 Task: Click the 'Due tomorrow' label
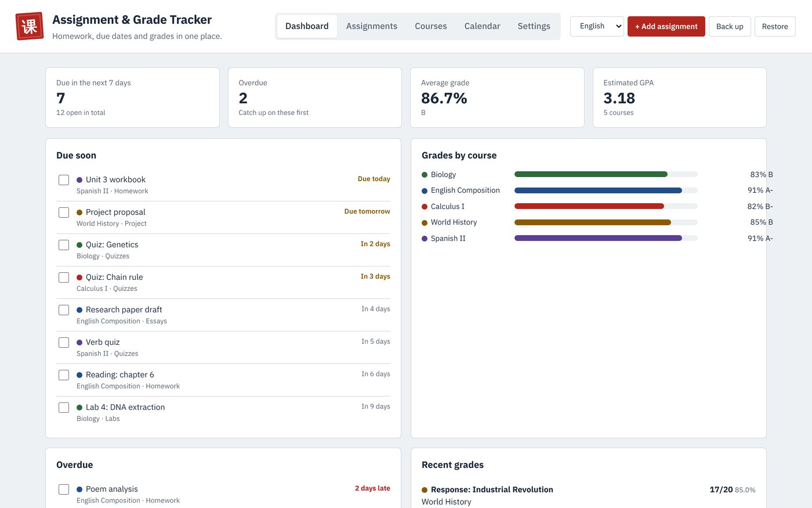pyautogui.click(x=367, y=211)
